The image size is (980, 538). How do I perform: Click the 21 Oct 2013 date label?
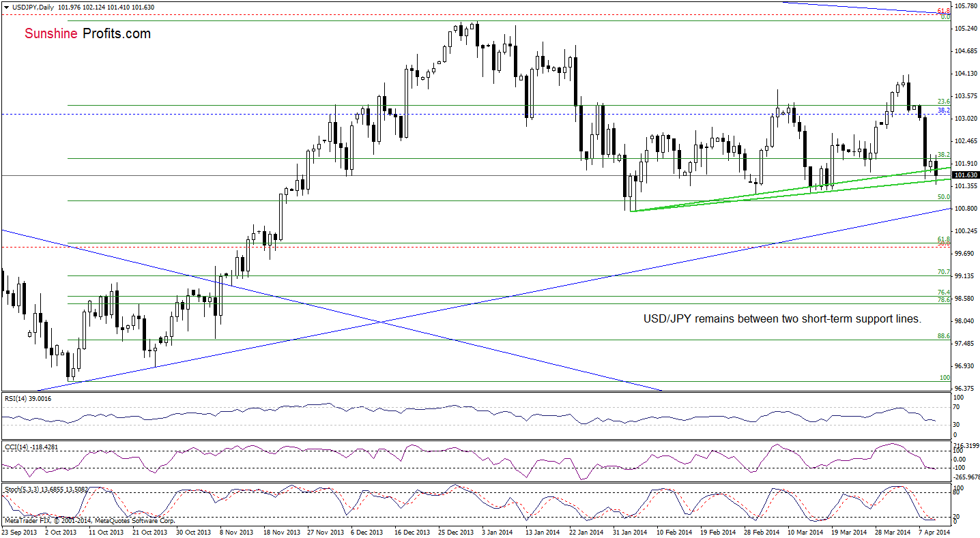(150, 532)
